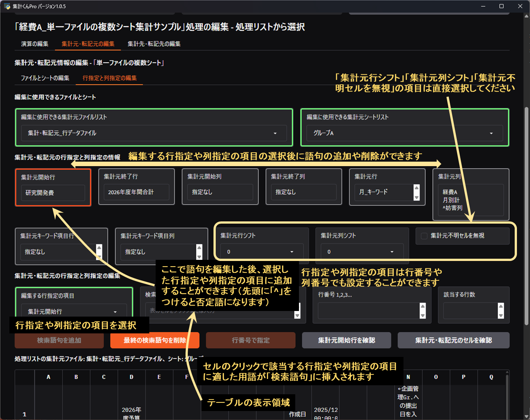Image resolution: width=530 pixels, height=420 pixels.
Task: Click table column header D
Action: [131, 377]
